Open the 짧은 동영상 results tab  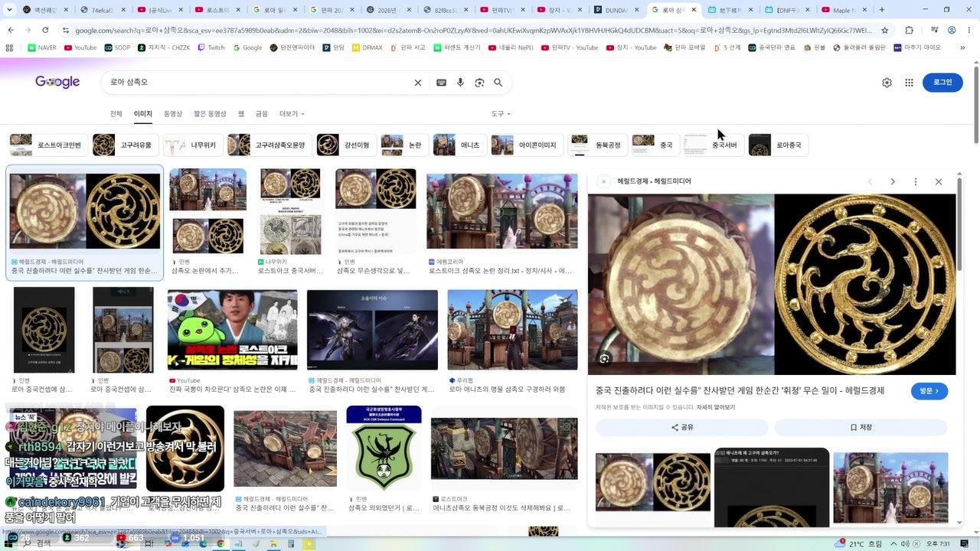point(210,114)
